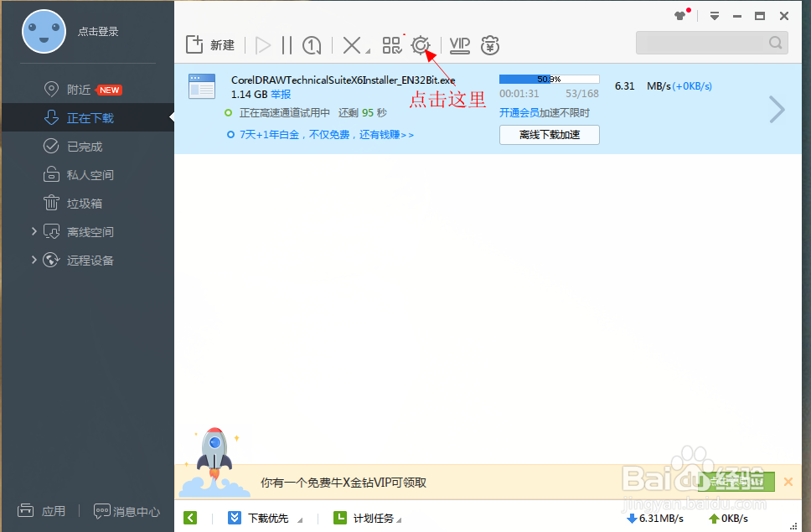Screen dimensions: 811x532
Task: Open 附近 nearby section
Action: point(79,90)
